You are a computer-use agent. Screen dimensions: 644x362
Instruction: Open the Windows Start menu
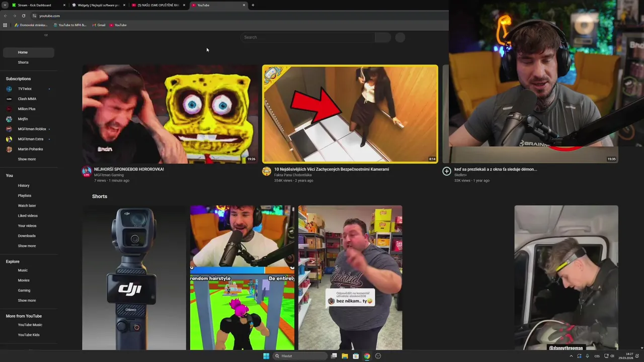pos(266,356)
